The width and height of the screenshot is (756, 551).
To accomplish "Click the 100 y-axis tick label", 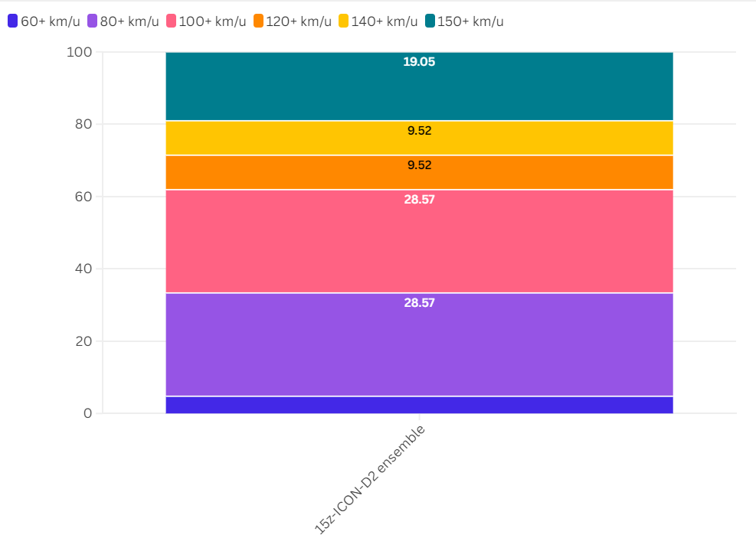I will pos(79,52).
